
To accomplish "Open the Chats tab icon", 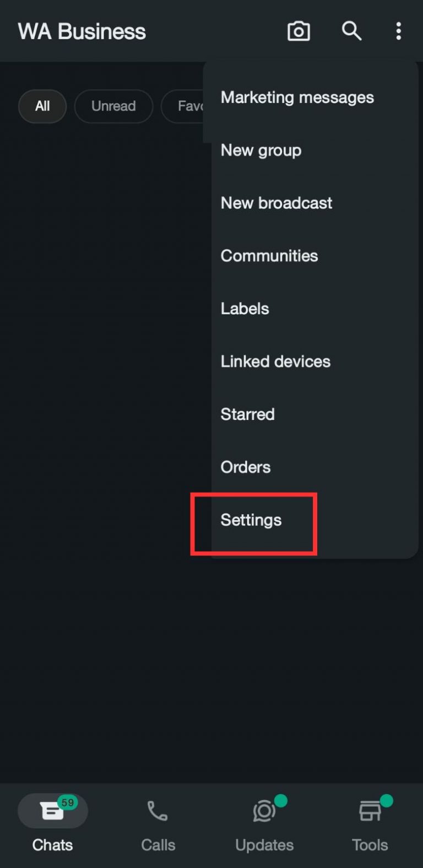I will [x=52, y=811].
